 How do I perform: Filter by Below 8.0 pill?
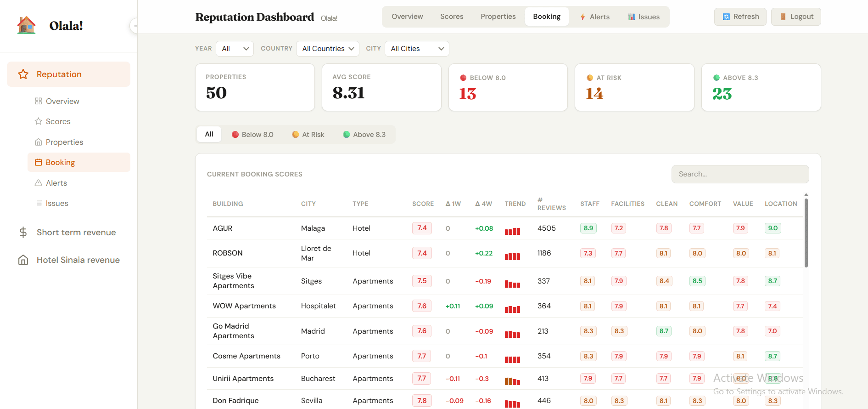(x=252, y=135)
